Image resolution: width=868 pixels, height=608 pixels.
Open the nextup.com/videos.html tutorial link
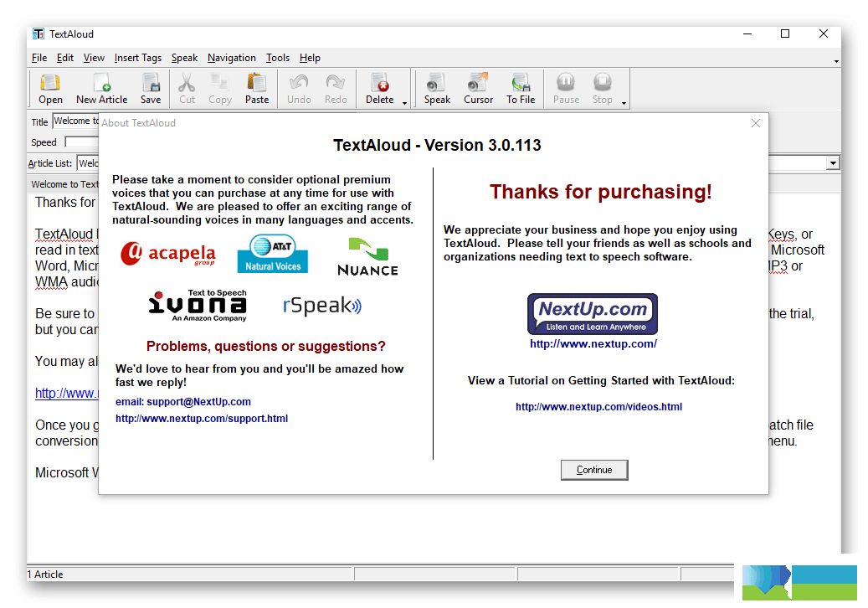point(598,406)
